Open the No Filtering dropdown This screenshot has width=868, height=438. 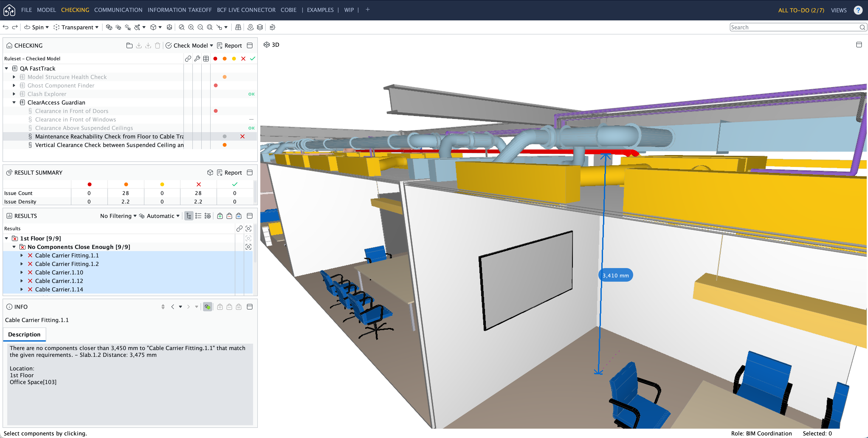tap(118, 216)
